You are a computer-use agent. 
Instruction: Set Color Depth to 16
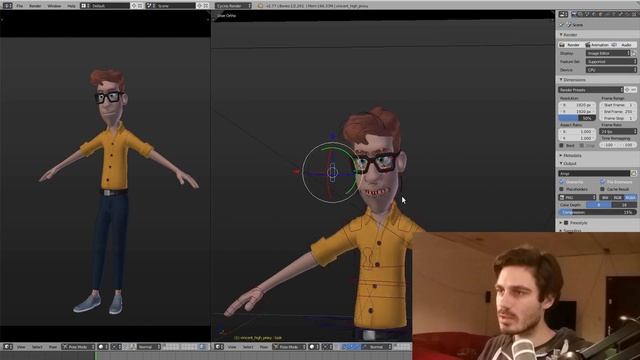[x=624, y=205]
